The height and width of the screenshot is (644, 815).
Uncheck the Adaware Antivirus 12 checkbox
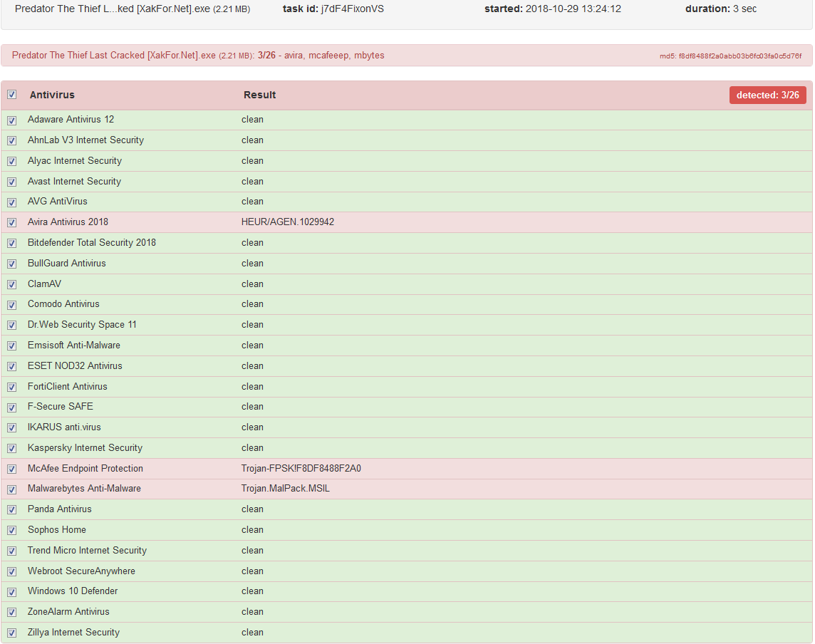click(x=12, y=120)
